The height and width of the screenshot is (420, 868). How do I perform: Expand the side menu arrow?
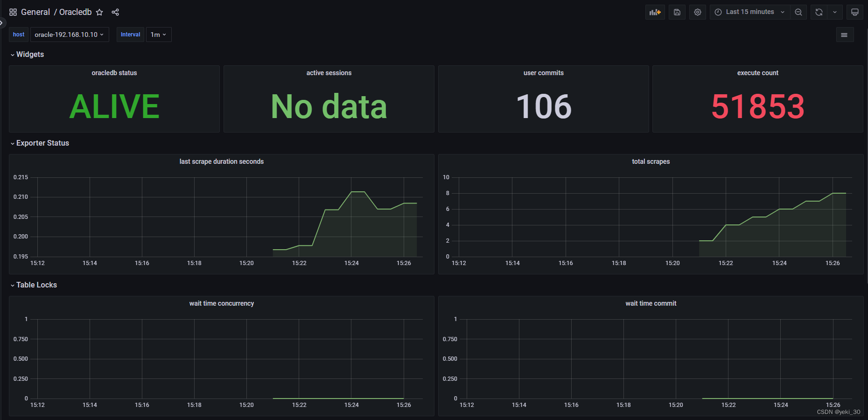[x=2, y=22]
